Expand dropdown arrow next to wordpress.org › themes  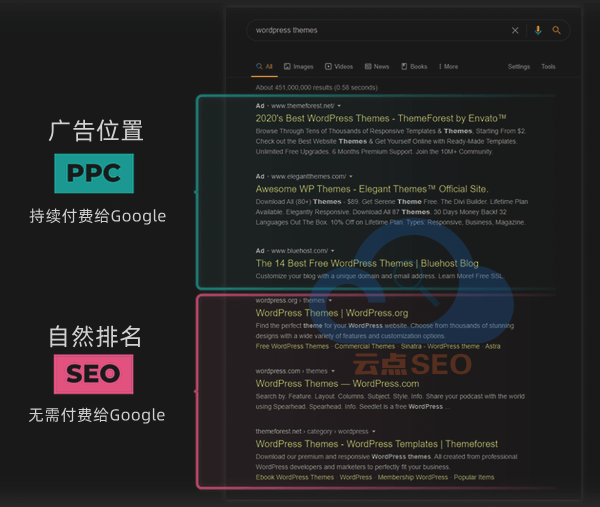330,300
